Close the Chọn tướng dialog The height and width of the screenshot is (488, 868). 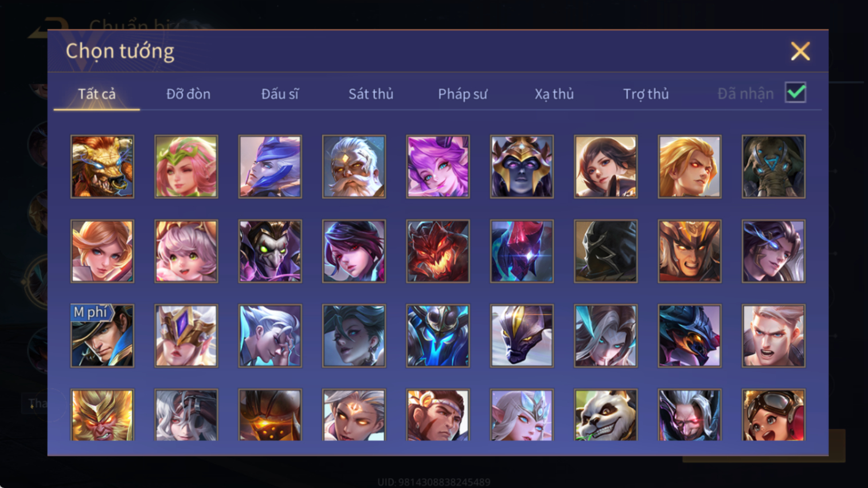pyautogui.click(x=800, y=51)
